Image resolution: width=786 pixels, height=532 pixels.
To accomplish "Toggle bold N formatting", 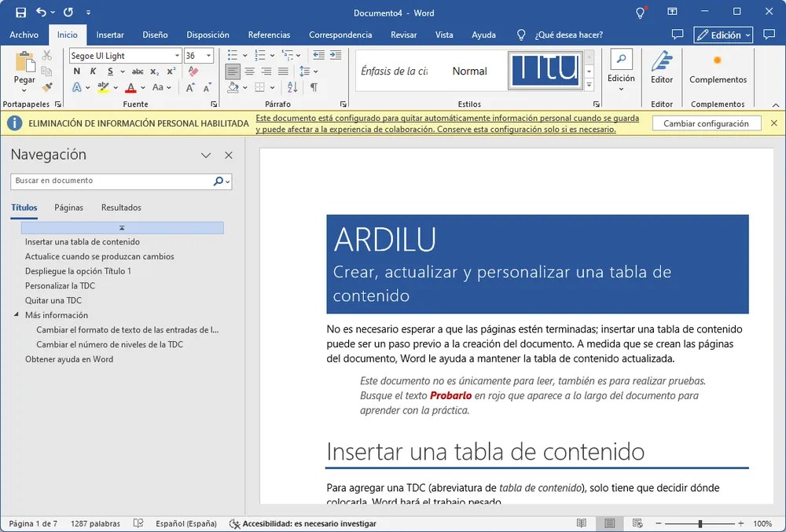I will (77, 72).
